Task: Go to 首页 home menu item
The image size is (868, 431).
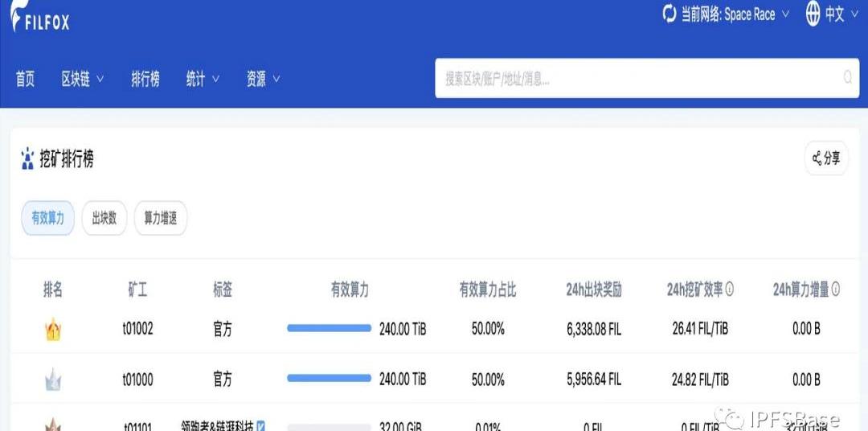Action: point(25,79)
